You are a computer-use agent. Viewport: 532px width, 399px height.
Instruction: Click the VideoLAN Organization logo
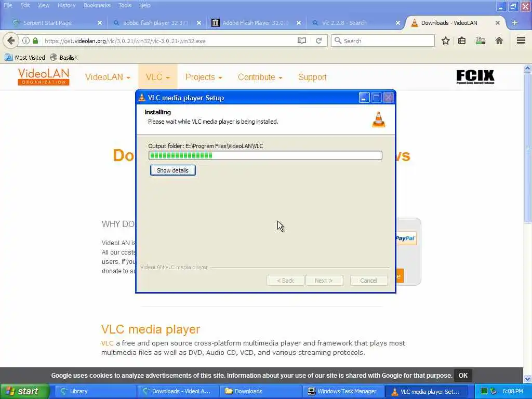point(44,77)
